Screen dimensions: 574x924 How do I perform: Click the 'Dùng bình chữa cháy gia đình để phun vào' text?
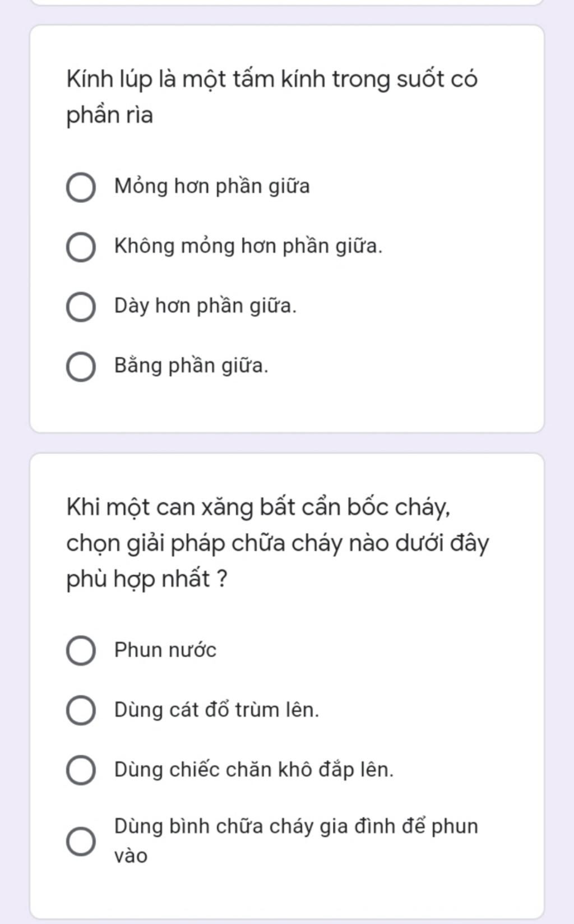click(x=296, y=840)
